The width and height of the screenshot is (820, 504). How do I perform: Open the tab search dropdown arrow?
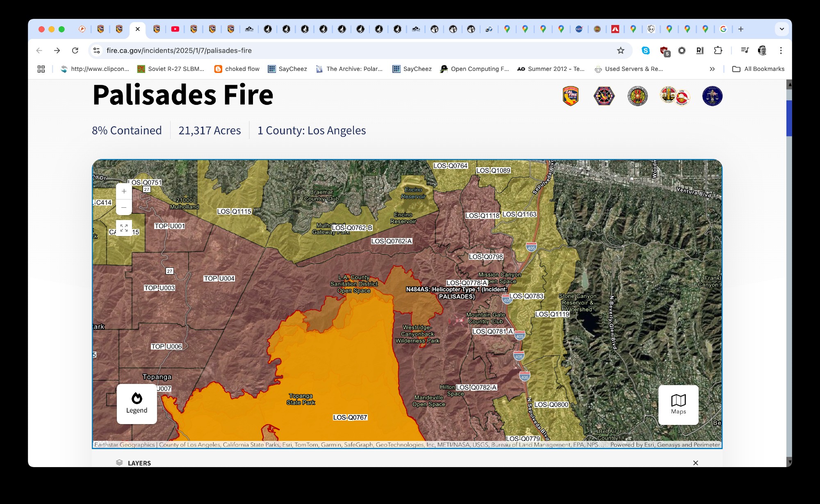[x=781, y=29]
